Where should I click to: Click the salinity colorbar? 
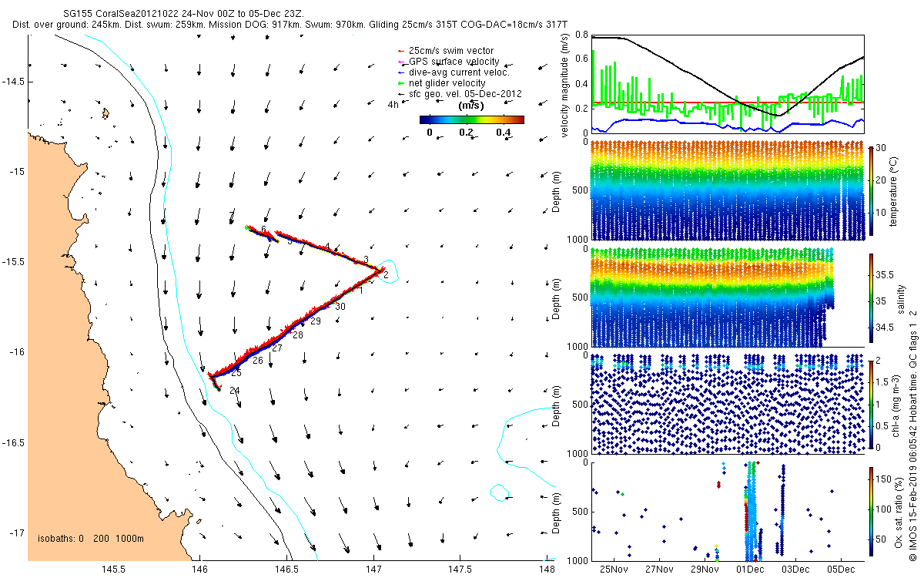[871, 297]
